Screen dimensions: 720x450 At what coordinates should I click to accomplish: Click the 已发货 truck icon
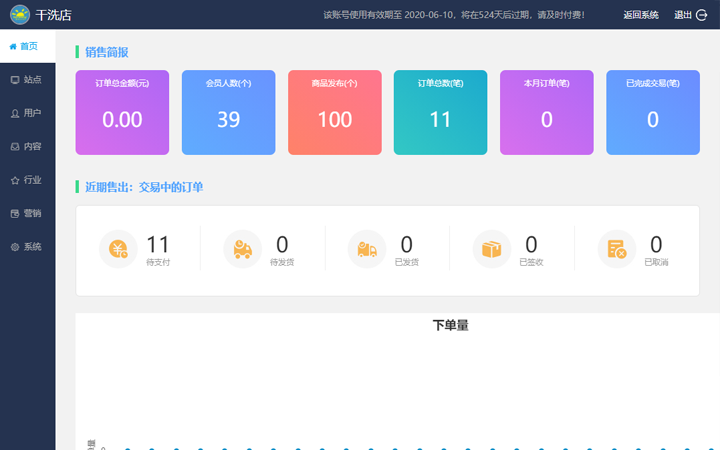[367, 249]
